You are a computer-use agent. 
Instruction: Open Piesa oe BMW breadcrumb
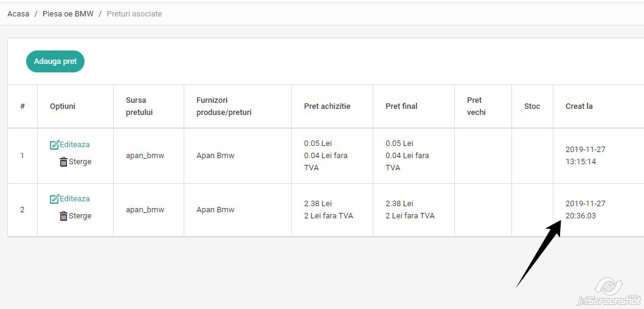(68, 14)
